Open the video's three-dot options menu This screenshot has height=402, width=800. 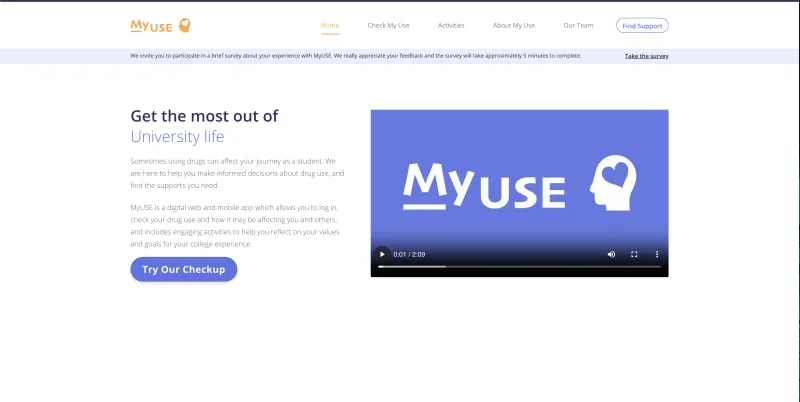[x=657, y=254]
